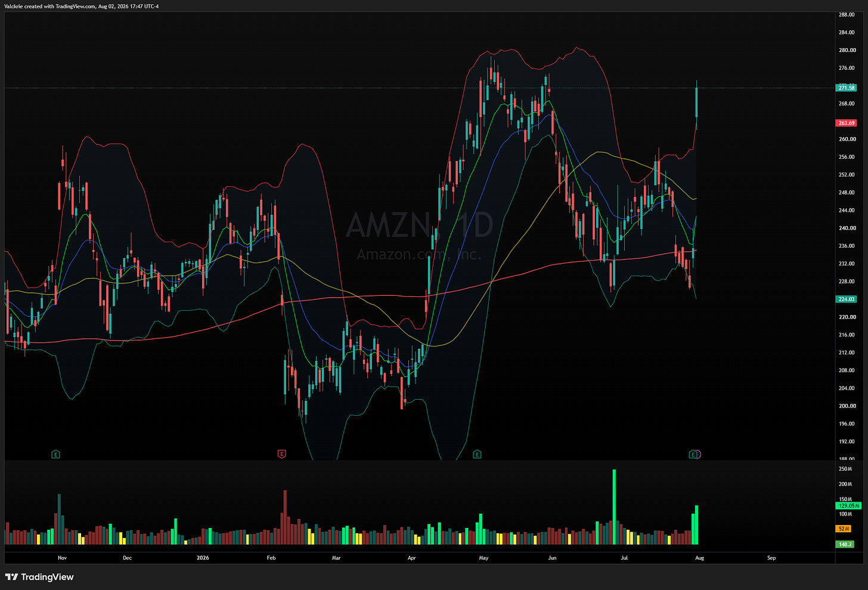Click the orange 52M volume label
The height and width of the screenshot is (590, 868).
pos(844,529)
